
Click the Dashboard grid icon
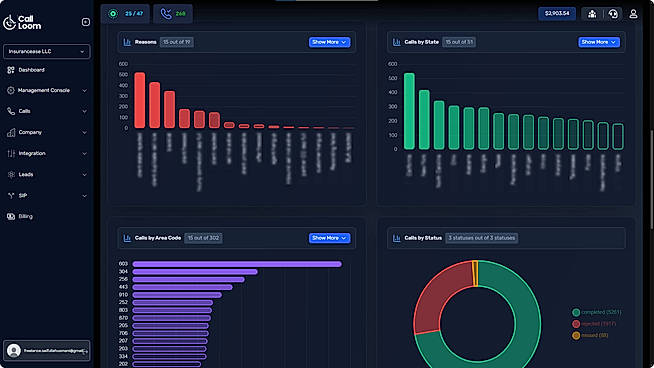pos(11,70)
